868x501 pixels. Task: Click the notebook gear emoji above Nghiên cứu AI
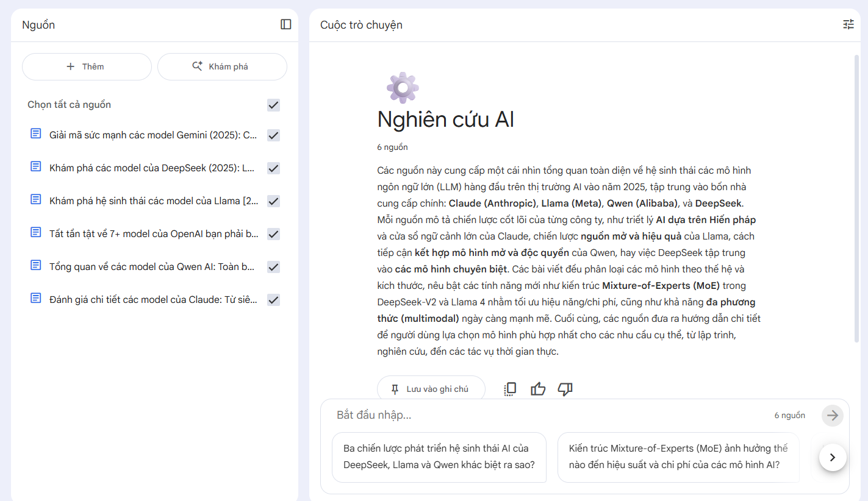[403, 87]
